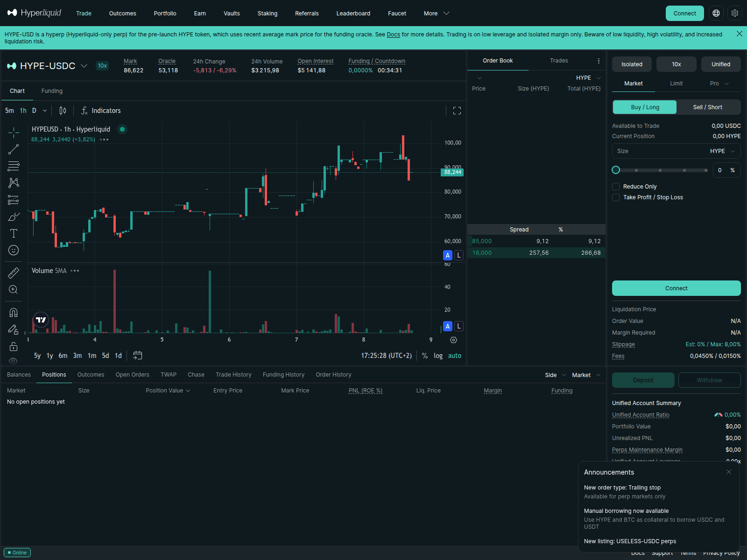Open order book options menu
The height and width of the screenshot is (560, 747).
click(599, 61)
